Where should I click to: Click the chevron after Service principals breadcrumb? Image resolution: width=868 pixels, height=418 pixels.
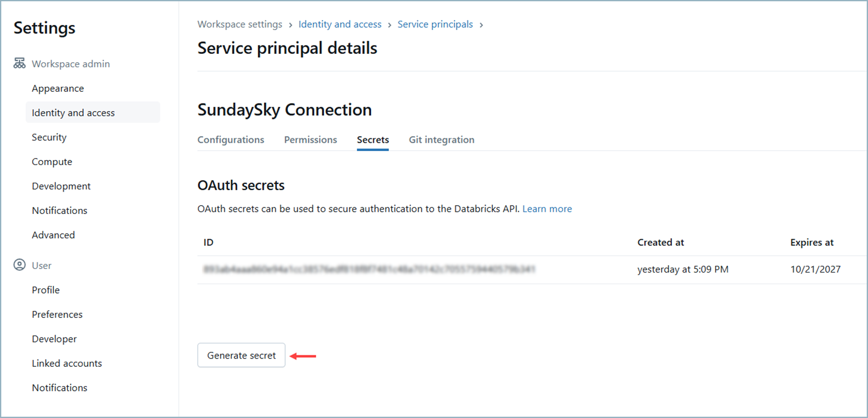point(481,24)
